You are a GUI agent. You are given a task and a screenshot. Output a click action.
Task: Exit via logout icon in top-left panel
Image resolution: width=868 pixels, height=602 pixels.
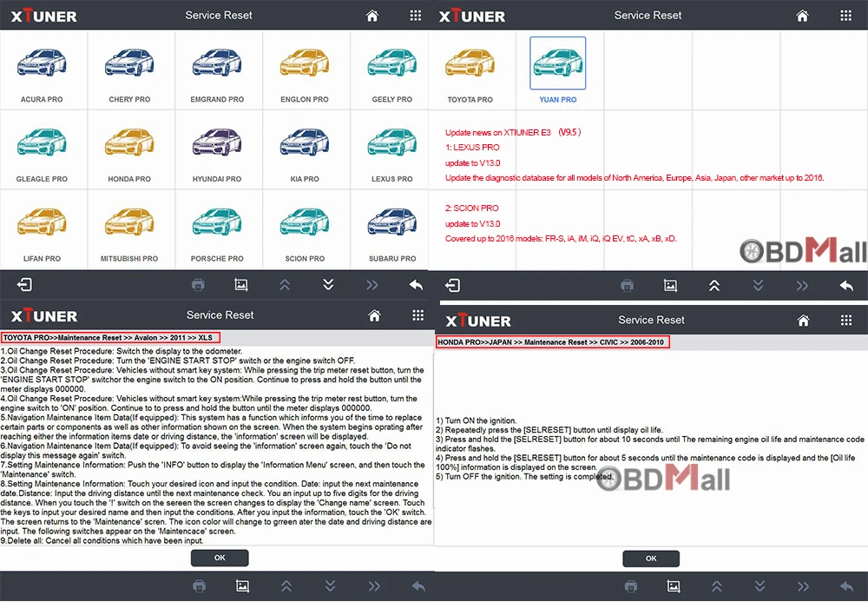(24, 285)
